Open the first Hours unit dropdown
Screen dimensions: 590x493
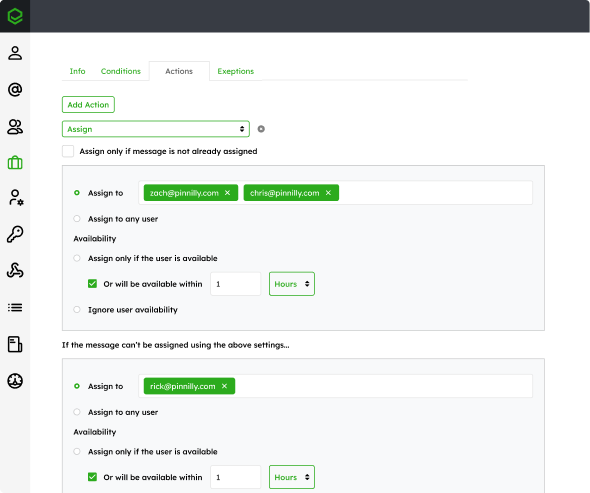292,284
